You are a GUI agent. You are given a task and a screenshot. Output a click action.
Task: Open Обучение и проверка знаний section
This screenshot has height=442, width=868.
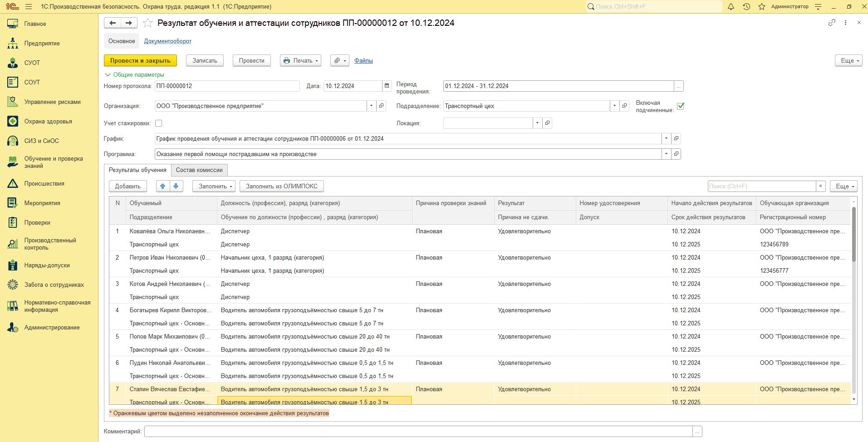[54, 162]
